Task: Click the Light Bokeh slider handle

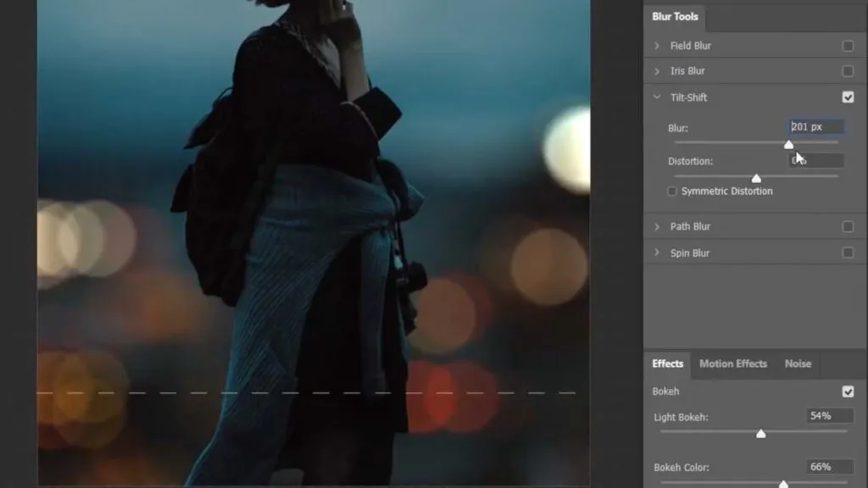Action: pos(761,433)
